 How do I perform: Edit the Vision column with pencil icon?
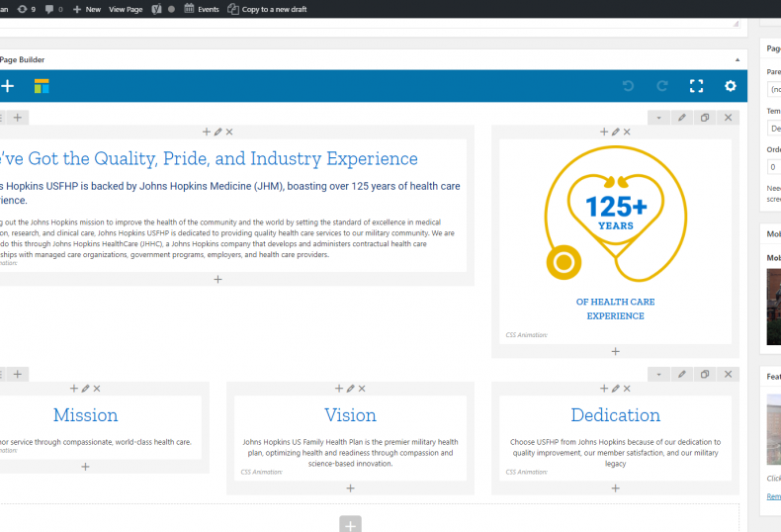pyautogui.click(x=350, y=389)
